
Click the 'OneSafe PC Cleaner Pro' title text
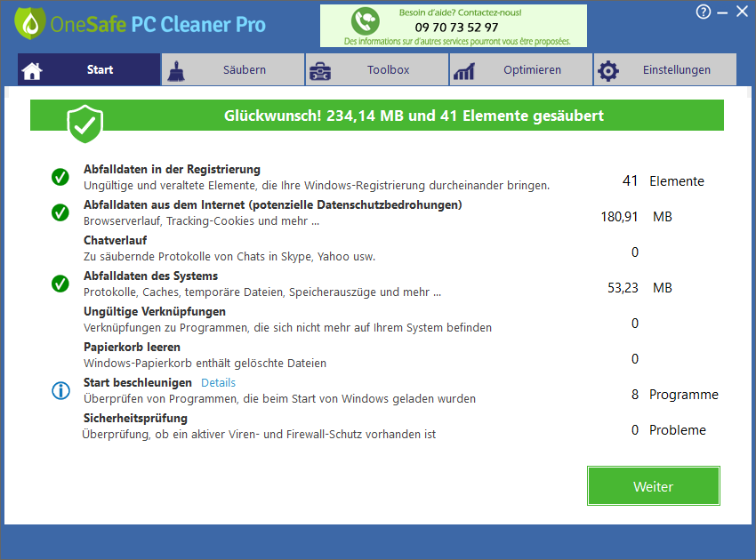tap(157, 25)
